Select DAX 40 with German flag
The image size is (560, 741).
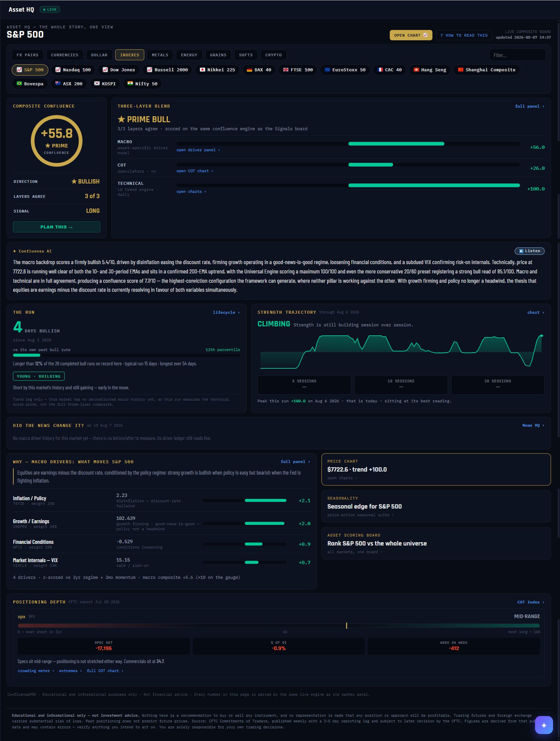click(259, 70)
